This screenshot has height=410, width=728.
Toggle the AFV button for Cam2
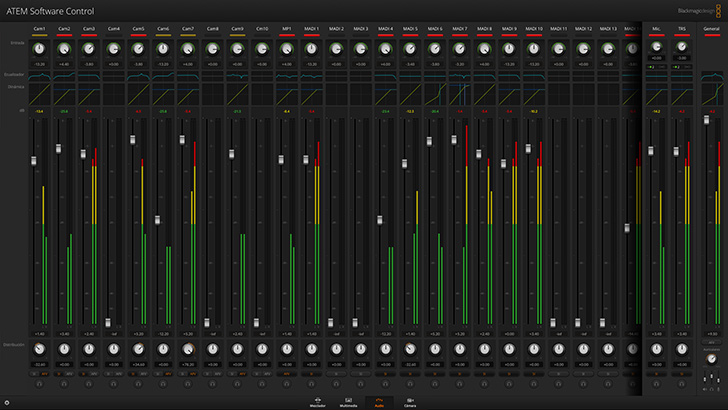click(70, 374)
